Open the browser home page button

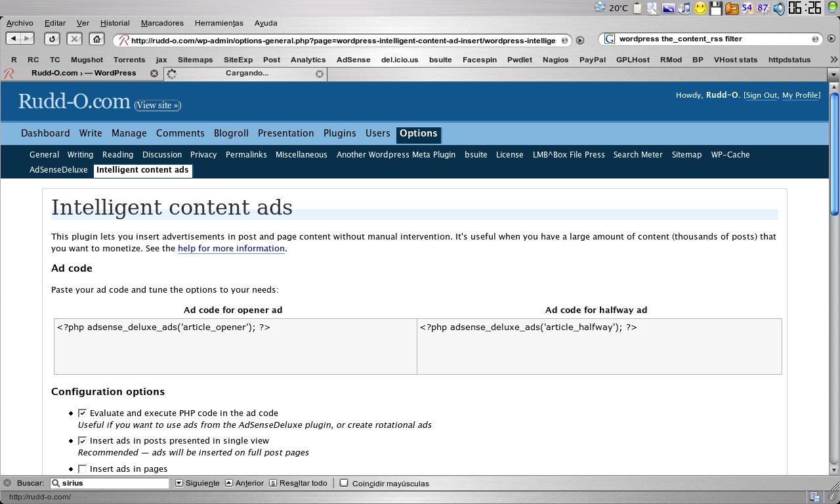tap(96, 39)
